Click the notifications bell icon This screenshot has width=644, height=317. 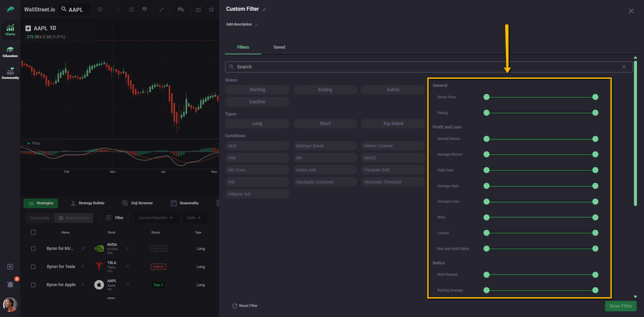click(10, 285)
